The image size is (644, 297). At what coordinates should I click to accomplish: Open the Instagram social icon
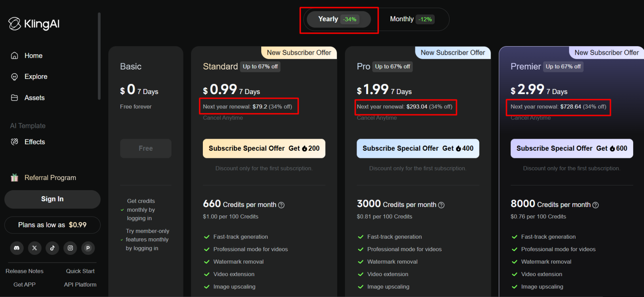70,248
